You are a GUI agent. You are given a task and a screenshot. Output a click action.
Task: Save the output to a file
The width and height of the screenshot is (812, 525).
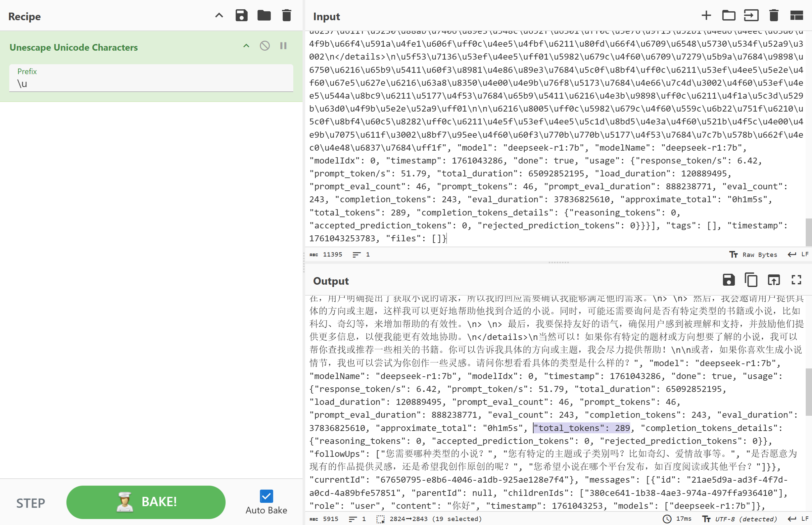click(729, 280)
